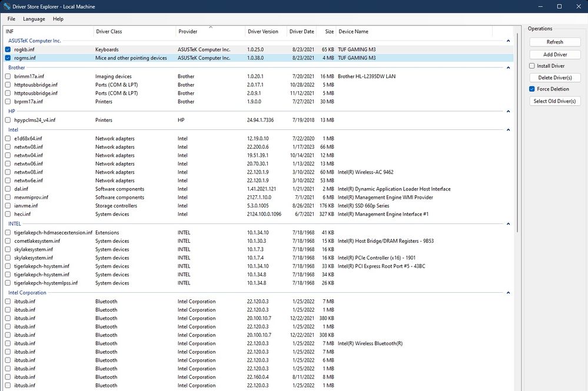The width and height of the screenshot is (588, 391).
Task: Select the Brother HL-L2395DW LAN device name
Action: (366, 76)
